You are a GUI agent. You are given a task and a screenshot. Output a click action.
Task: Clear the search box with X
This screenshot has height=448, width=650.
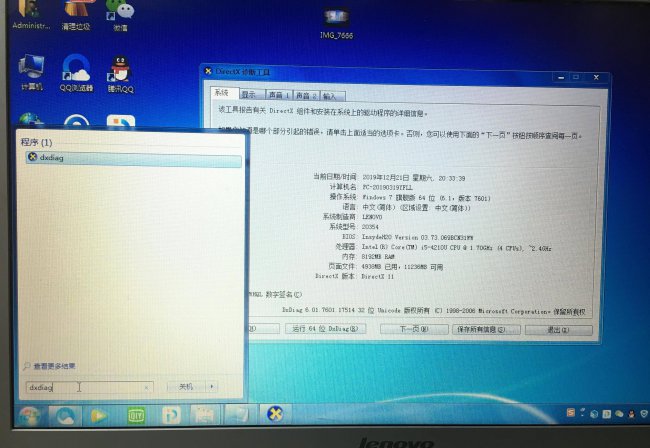click(146, 387)
